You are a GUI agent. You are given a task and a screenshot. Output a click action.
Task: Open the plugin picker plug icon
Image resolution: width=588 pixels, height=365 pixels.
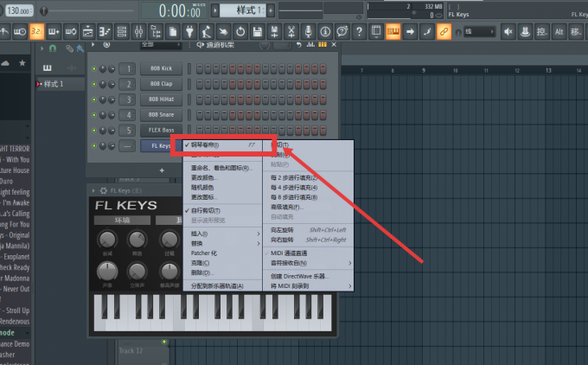(x=189, y=32)
